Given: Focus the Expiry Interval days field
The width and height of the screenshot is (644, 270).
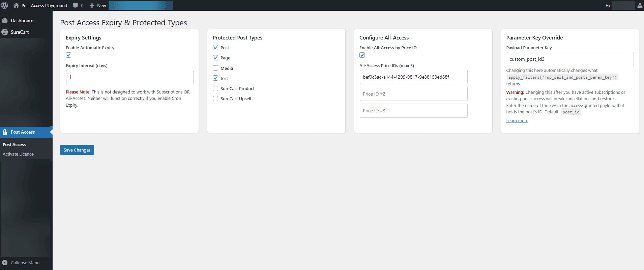Looking at the screenshot, I should pos(130,77).
